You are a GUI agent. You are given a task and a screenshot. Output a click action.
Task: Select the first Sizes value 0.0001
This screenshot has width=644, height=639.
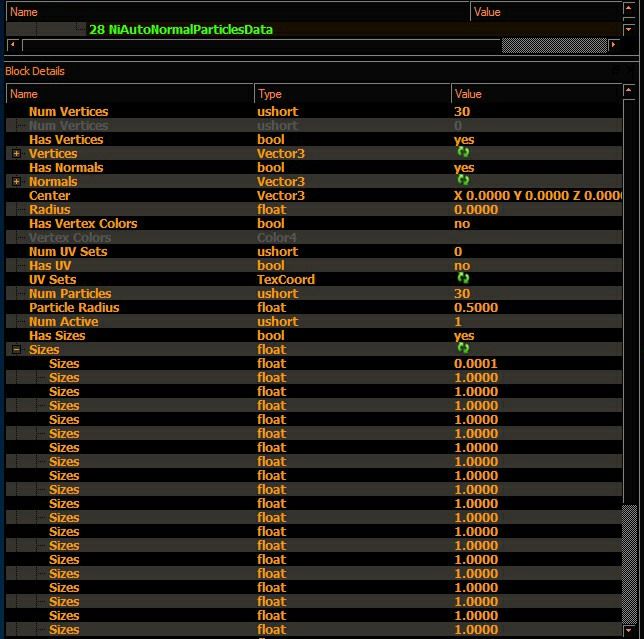pos(476,363)
